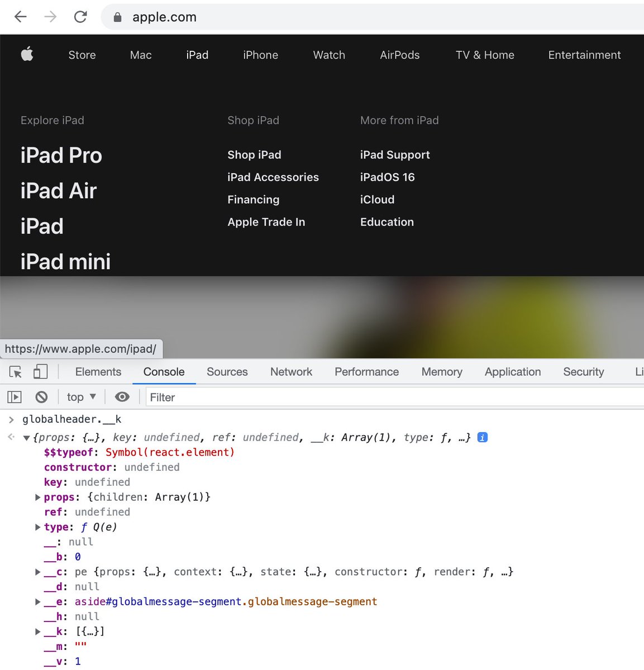Open the iPad mini link
Screen dimensions: 644x670
65,261
